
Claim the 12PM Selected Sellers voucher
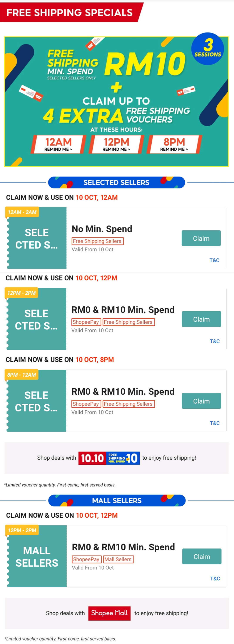[201, 319]
